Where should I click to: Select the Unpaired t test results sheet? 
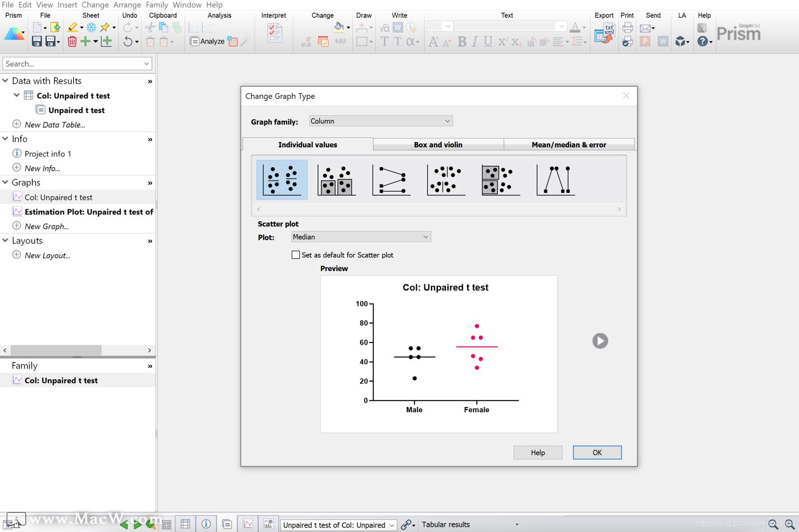tap(76, 110)
